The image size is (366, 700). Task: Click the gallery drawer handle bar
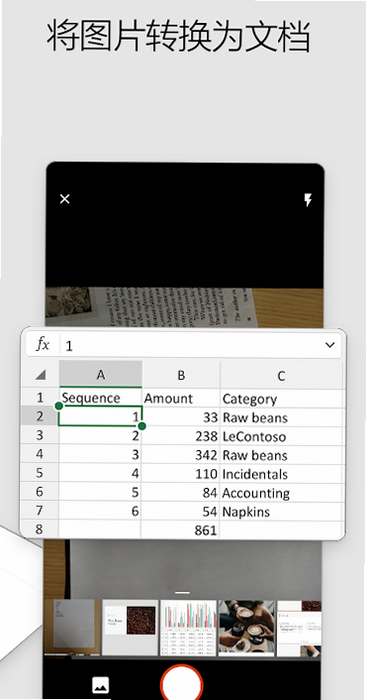coord(183,593)
